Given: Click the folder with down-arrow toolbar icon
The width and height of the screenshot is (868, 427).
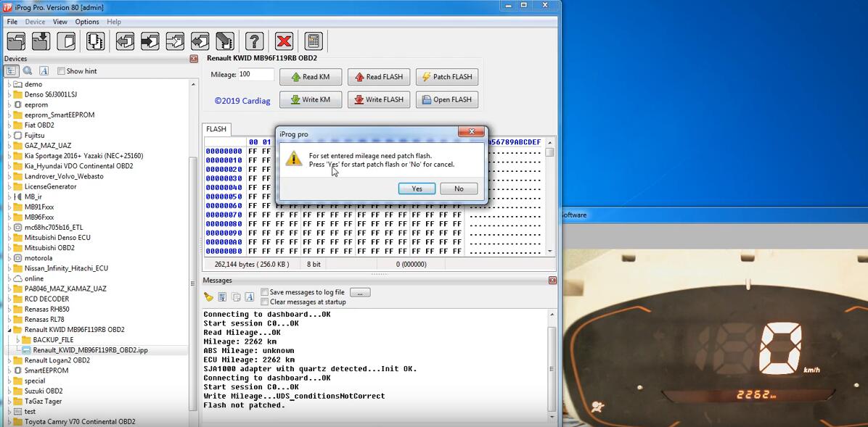Looking at the screenshot, I should 41,41.
